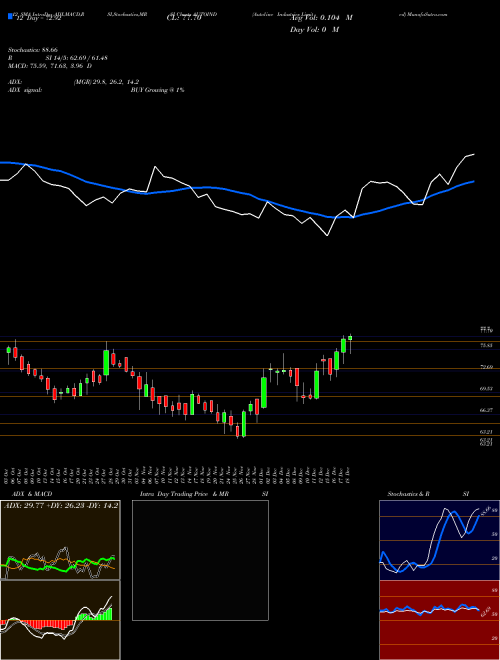Click the 69.53 price axis label
Image resolution: width=500 pixels, height=660 pixels.
[x=486, y=389]
